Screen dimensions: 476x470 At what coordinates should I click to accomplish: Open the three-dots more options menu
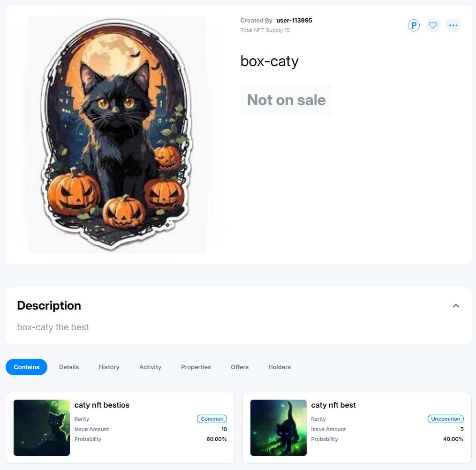coord(453,25)
